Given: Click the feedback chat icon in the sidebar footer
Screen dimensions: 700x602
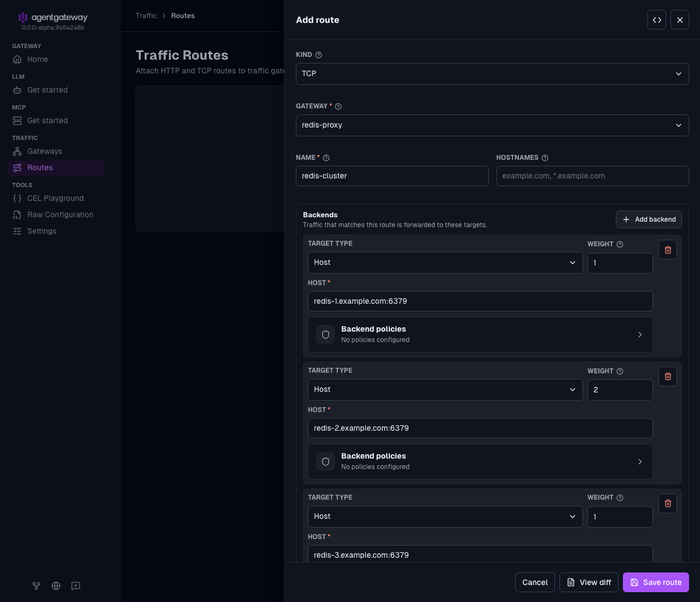Looking at the screenshot, I should [76, 586].
